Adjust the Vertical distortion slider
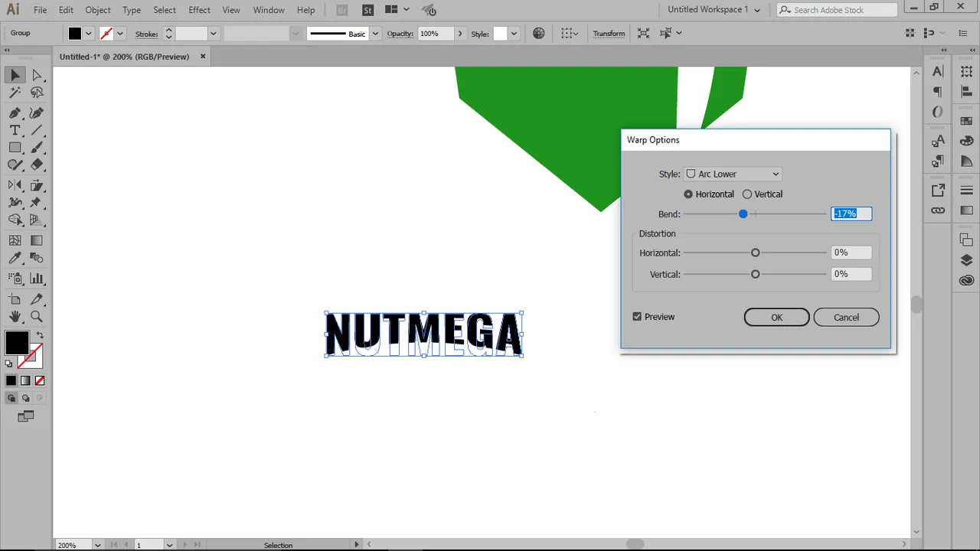Screen dimensions: 980x551 [x=755, y=274]
